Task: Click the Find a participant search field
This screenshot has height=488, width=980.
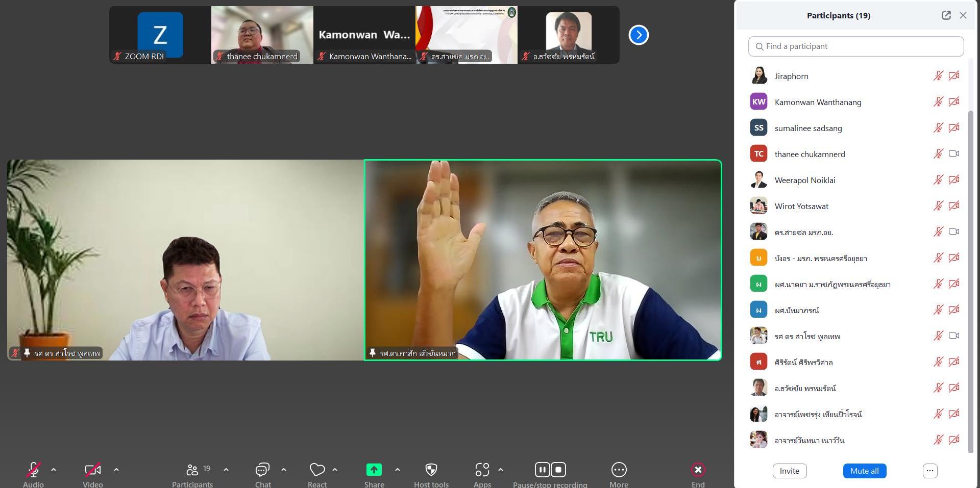Action: (856, 46)
